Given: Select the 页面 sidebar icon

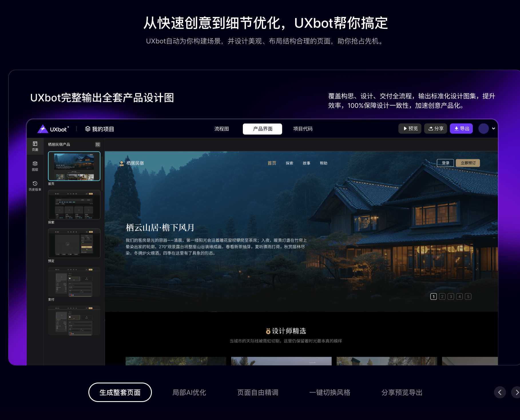Looking at the screenshot, I should click(35, 146).
